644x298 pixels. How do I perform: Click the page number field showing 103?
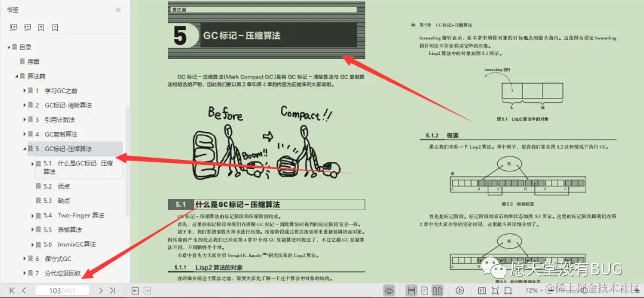(x=62, y=291)
